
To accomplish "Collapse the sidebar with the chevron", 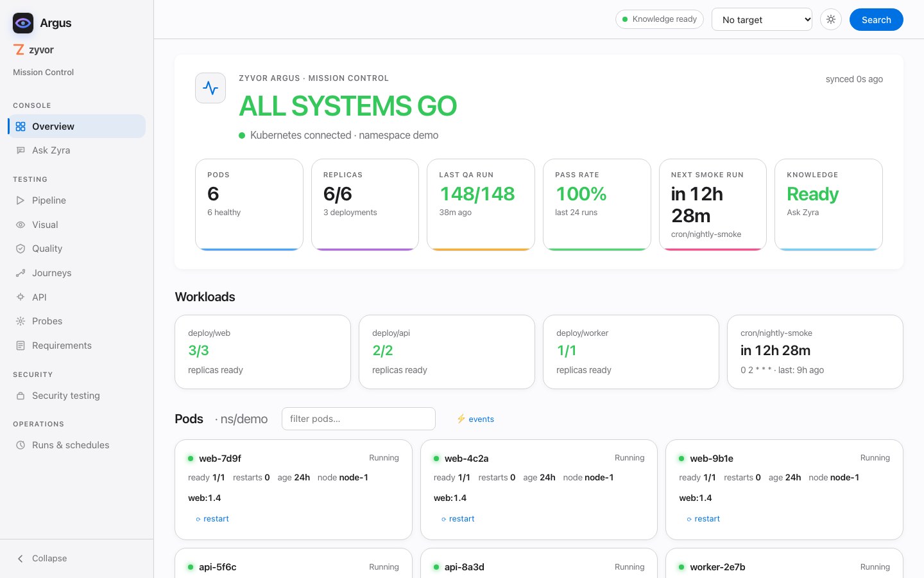I will [x=21, y=558].
